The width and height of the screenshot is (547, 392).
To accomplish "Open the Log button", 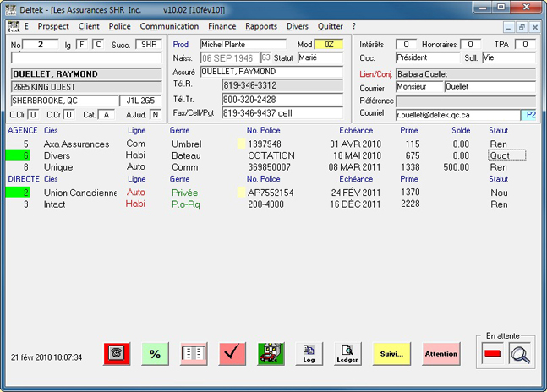I will [309, 354].
